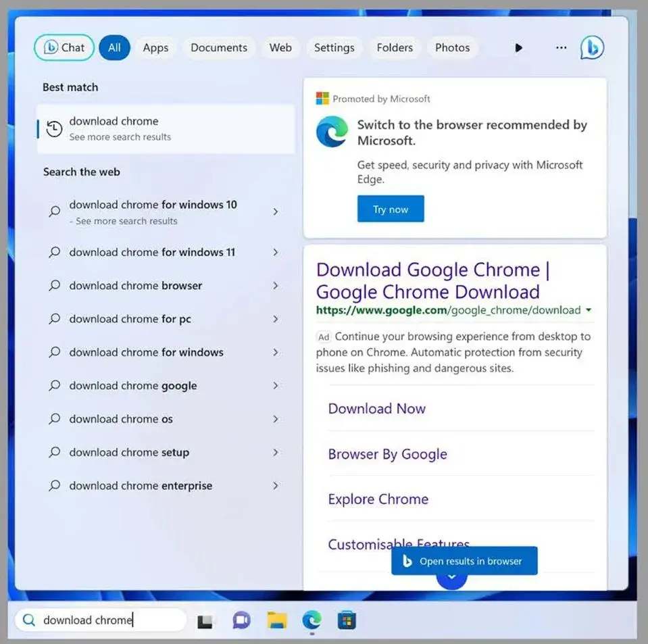The width and height of the screenshot is (648, 644).
Task: Expand the 'download chrome browser' suggestion arrow
Action: click(275, 286)
